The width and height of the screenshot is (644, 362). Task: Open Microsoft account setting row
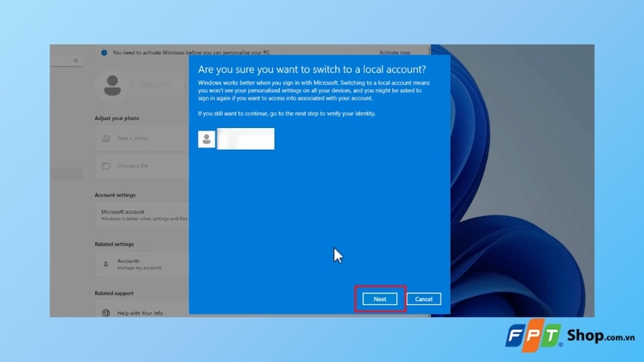[142, 215]
